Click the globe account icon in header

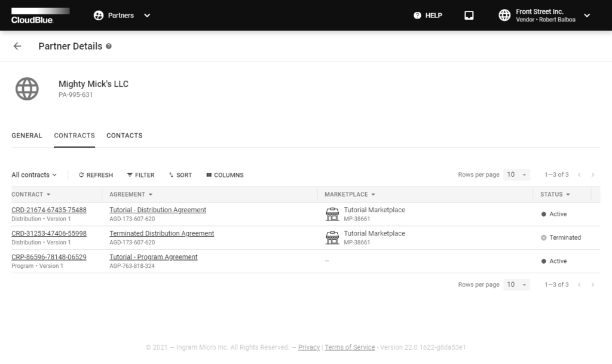pos(504,16)
